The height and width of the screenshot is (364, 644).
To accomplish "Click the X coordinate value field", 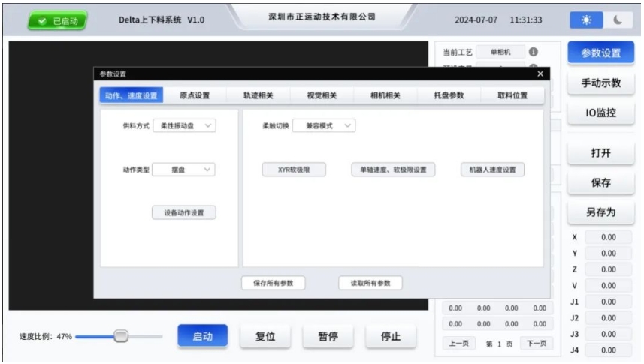I will [608, 237].
